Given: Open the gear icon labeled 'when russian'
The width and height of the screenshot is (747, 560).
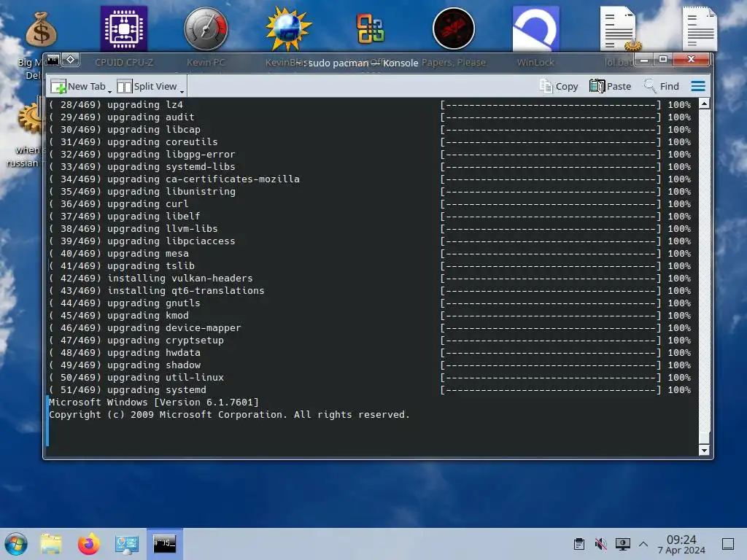Looking at the screenshot, I should [x=29, y=118].
